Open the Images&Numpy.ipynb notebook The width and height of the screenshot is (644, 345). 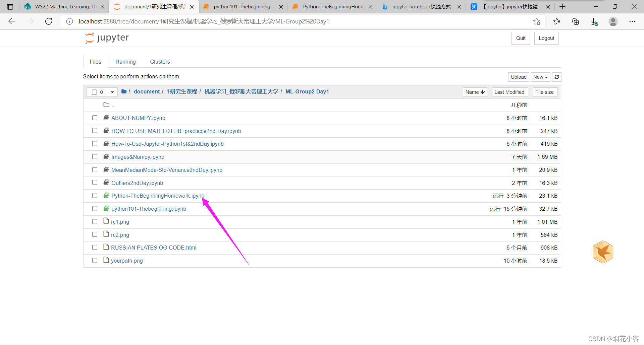138,157
